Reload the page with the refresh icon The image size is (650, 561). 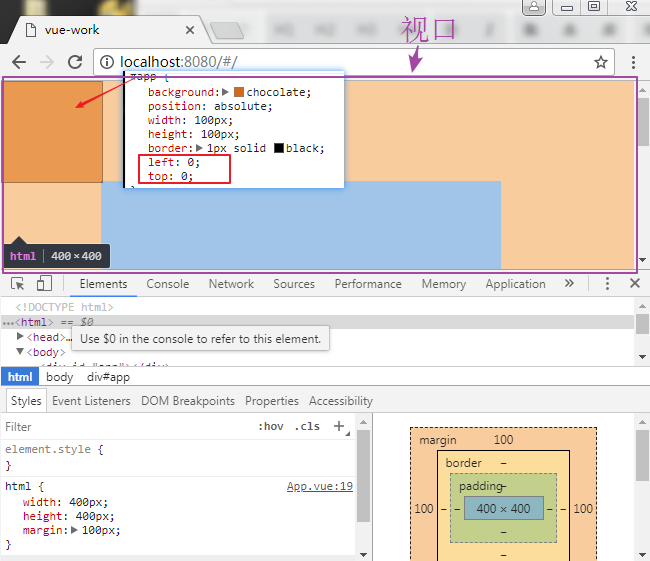(75, 62)
